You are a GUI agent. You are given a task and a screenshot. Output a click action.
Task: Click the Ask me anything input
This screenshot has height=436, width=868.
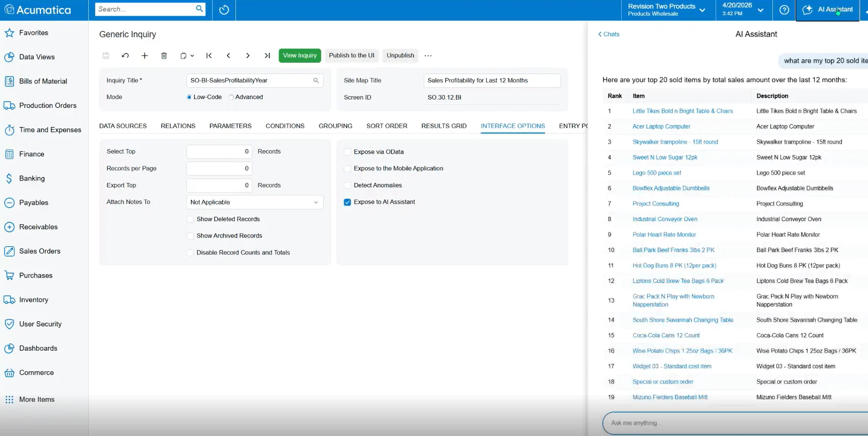point(736,423)
